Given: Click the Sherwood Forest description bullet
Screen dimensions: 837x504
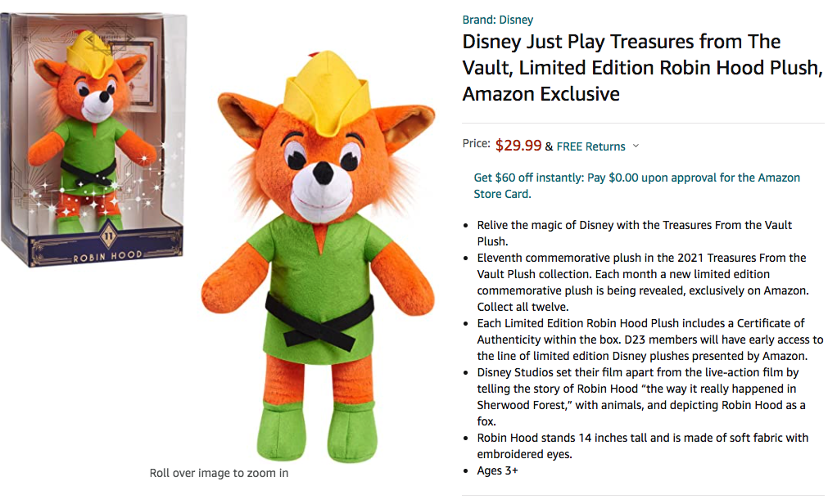Looking at the screenshot, I should 641,397.
